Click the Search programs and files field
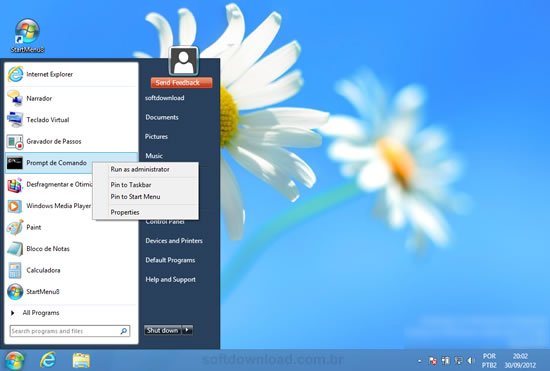The height and width of the screenshot is (371, 550). (x=70, y=331)
